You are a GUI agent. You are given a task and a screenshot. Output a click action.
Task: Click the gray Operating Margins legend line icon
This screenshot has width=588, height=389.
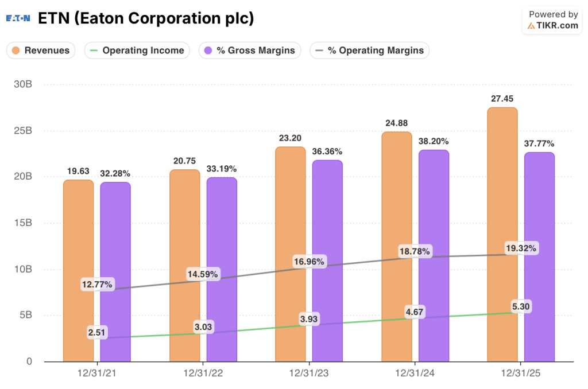click(x=319, y=50)
